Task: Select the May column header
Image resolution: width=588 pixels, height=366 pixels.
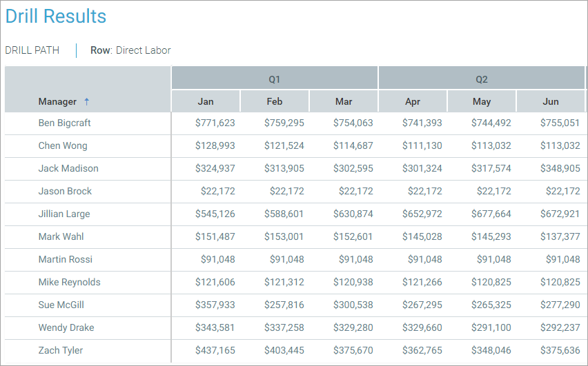Action: pyautogui.click(x=482, y=101)
